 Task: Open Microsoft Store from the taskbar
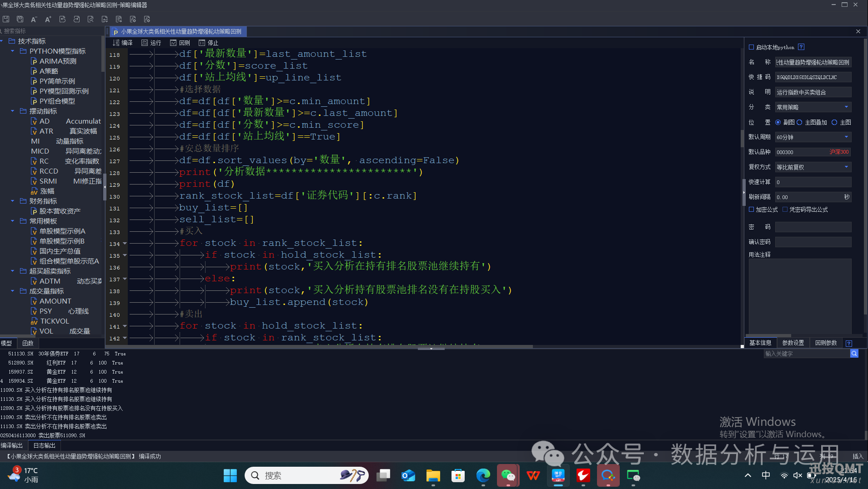tap(458, 475)
